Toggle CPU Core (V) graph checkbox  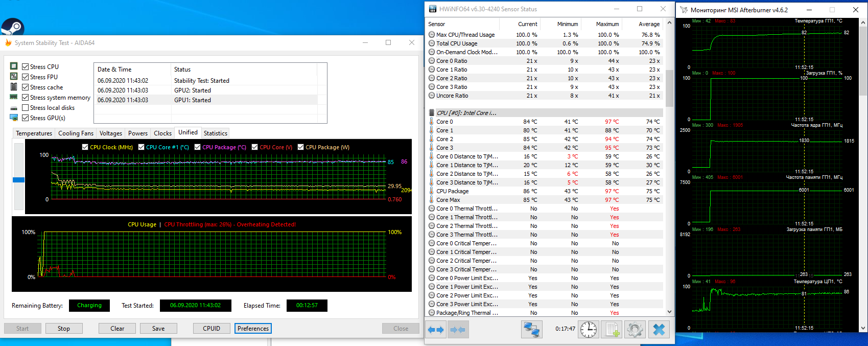point(254,147)
